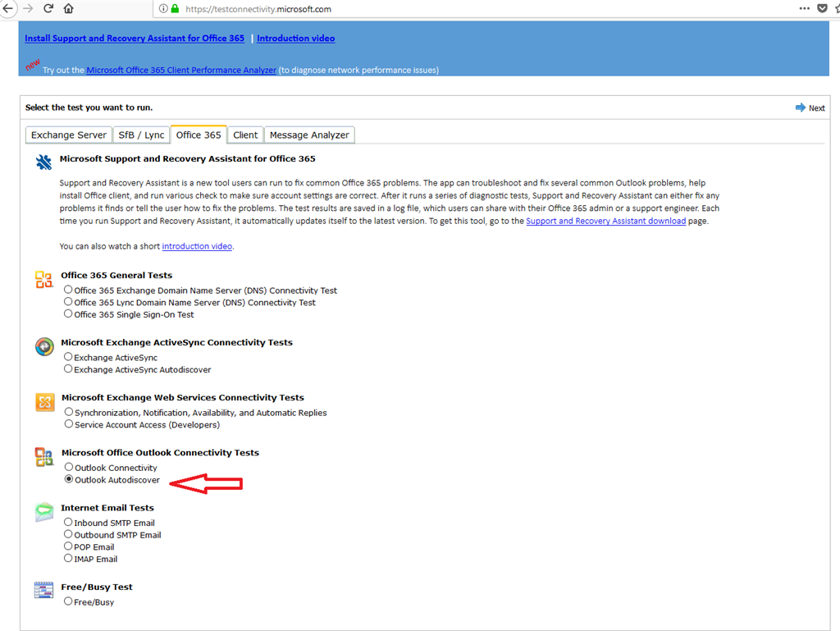Switch to the Exchange Server tab
Viewport: 840px width, 631px height.
(x=69, y=135)
